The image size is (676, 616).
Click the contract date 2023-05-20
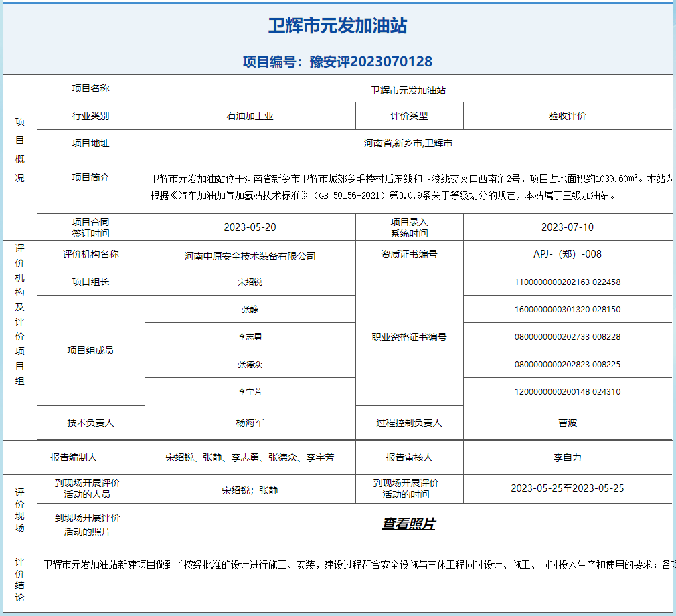250,227
